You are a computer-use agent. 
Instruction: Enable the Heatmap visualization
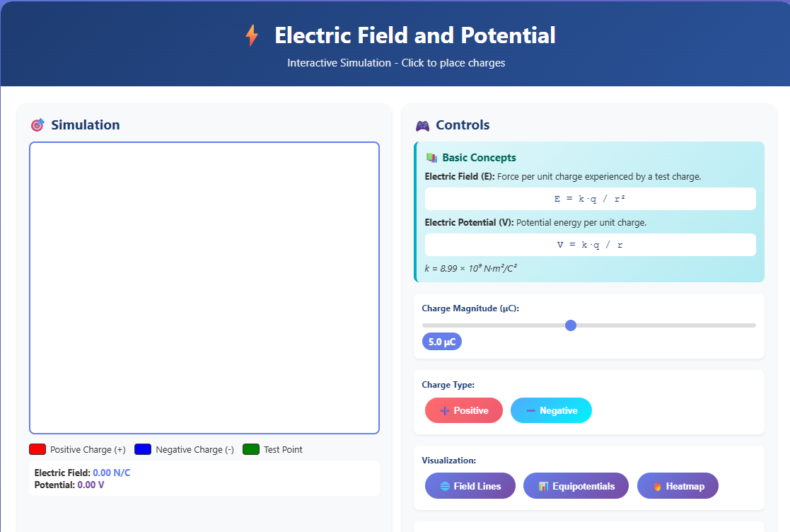coord(678,486)
